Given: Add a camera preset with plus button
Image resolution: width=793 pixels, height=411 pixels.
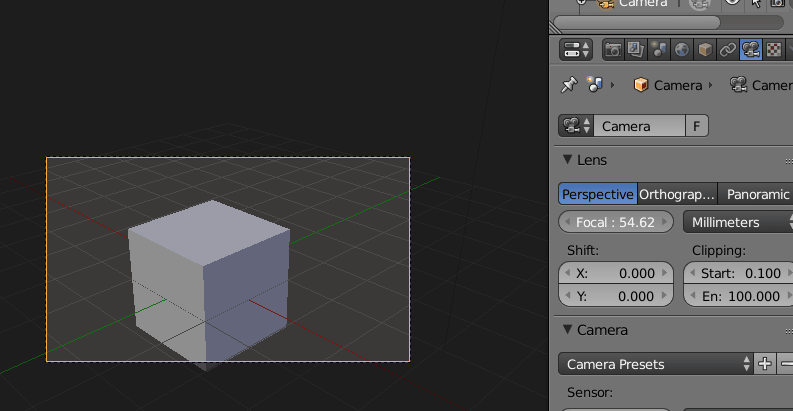Looking at the screenshot, I should [x=765, y=364].
